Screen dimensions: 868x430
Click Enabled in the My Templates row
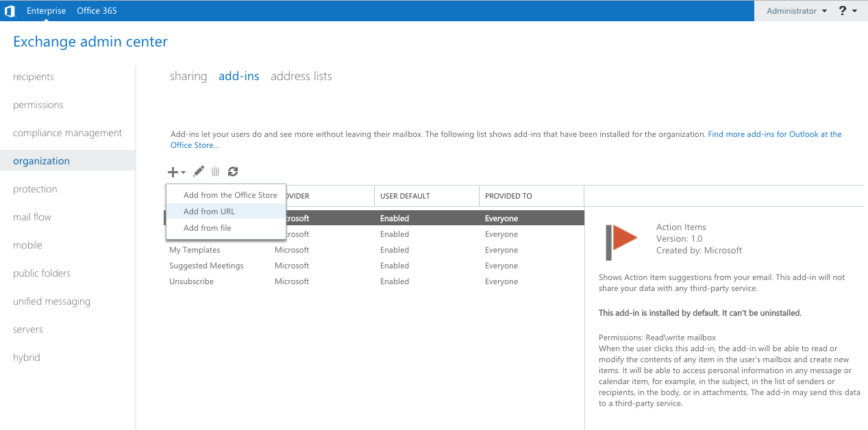click(x=395, y=250)
